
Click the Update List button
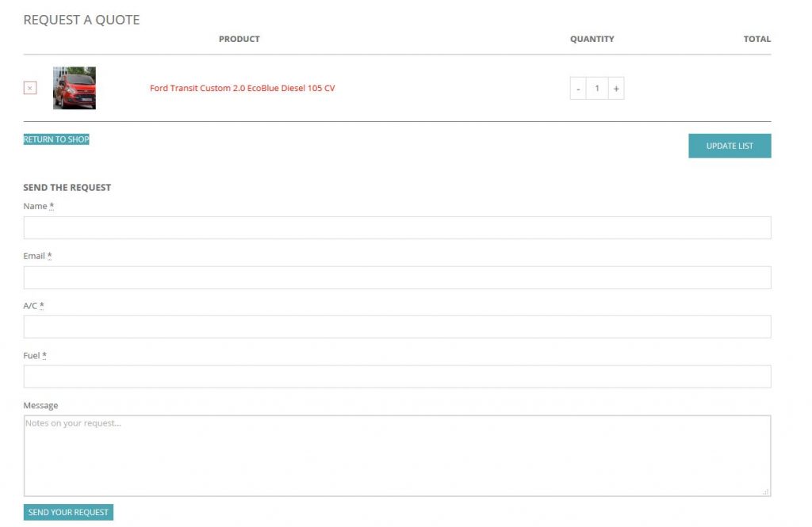730,146
